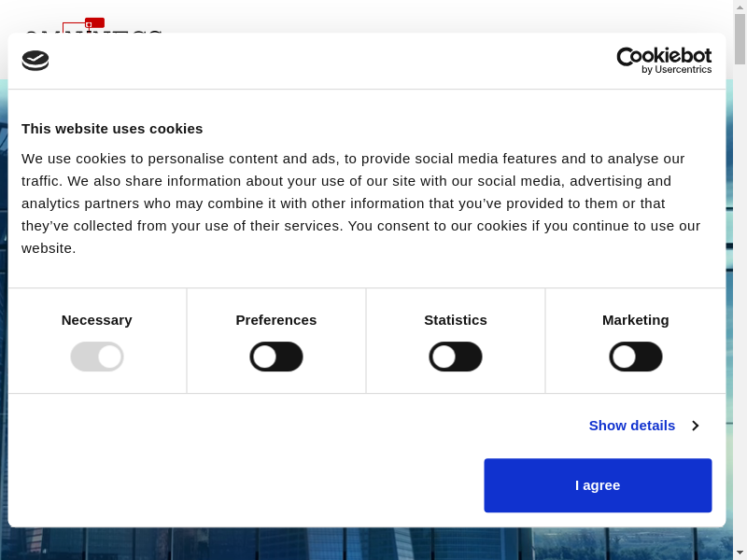Click the scrollbar down arrow
This screenshot has width=747, height=560.
(740, 552)
